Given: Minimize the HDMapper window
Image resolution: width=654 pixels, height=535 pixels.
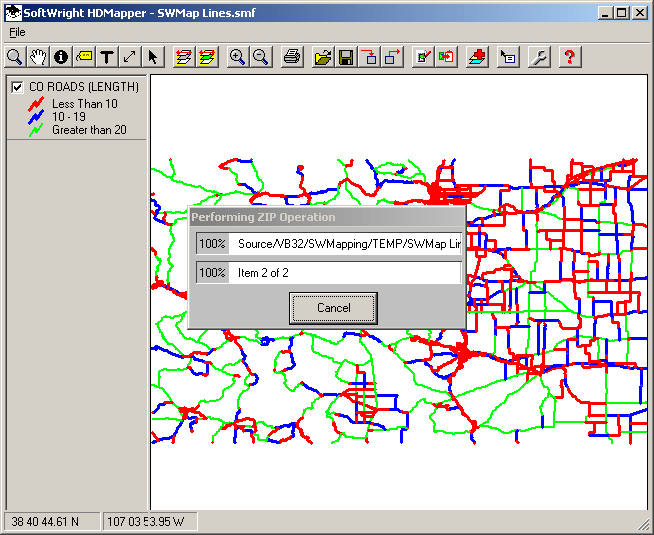Looking at the screenshot, I should point(605,13).
